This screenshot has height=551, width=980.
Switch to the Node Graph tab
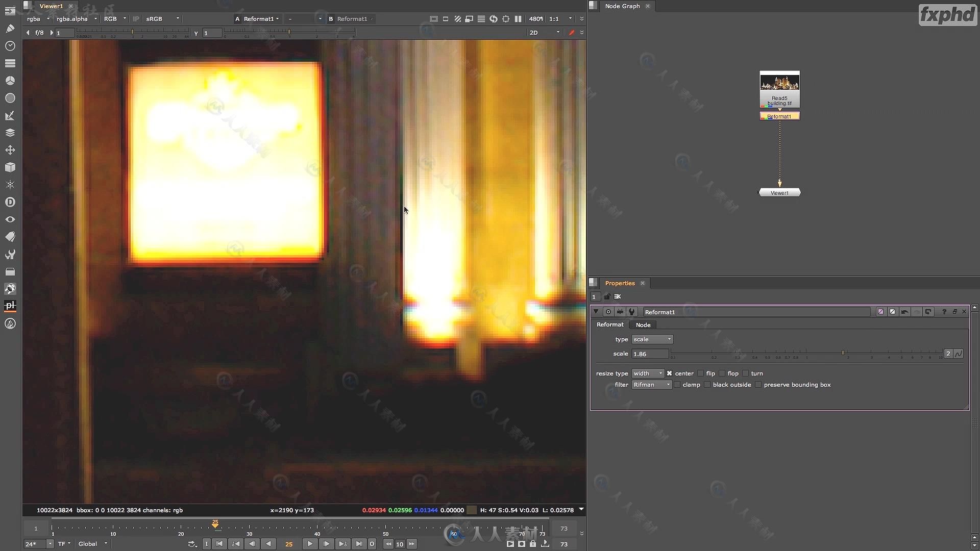click(622, 6)
